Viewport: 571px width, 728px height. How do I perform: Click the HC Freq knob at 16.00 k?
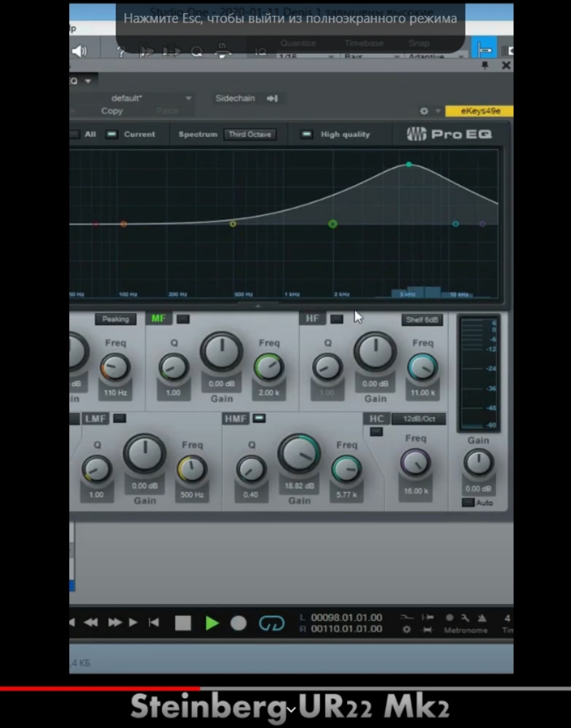pyautogui.click(x=415, y=463)
